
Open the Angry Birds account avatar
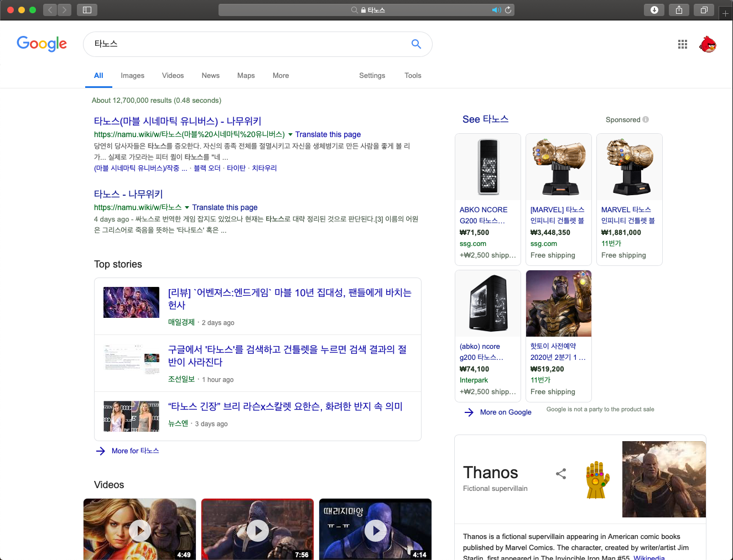tap(708, 44)
